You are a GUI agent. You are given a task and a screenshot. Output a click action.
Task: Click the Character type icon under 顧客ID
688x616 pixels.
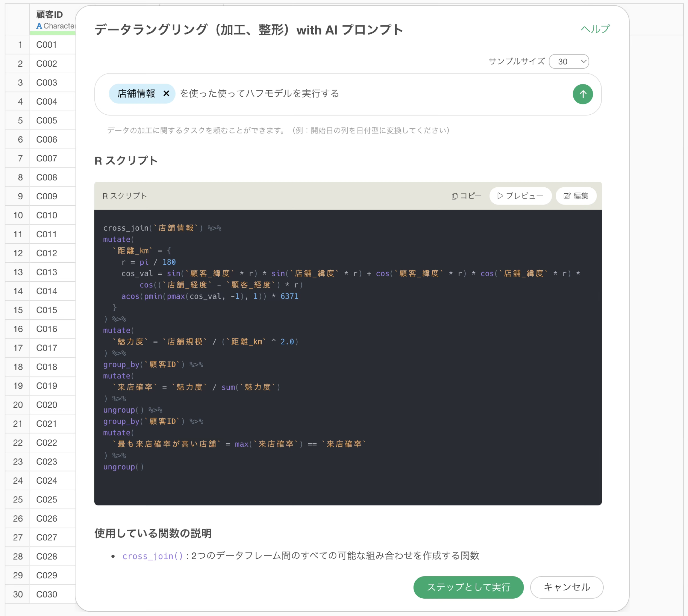point(39,26)
